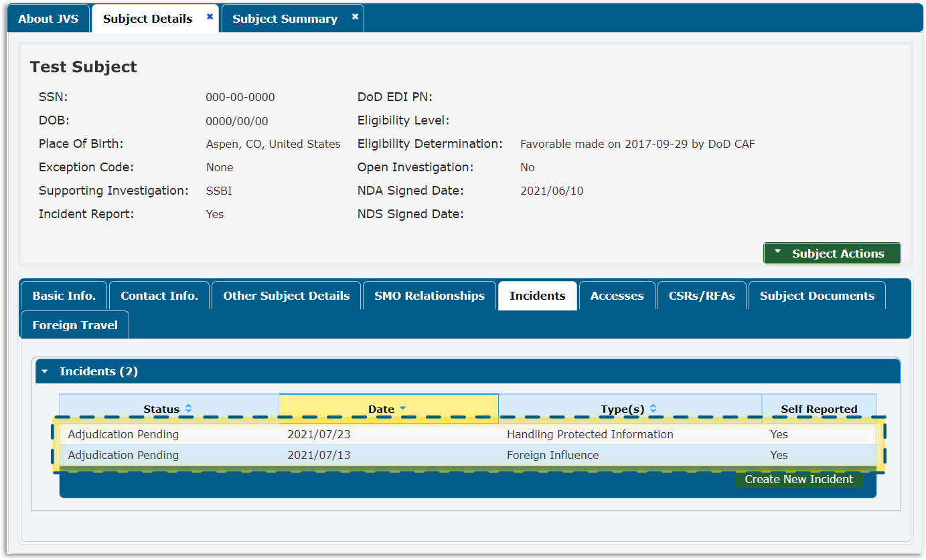The image size is (926, 560).
Task: Open the Subject Actions dropdown
Action: point(832,253)
